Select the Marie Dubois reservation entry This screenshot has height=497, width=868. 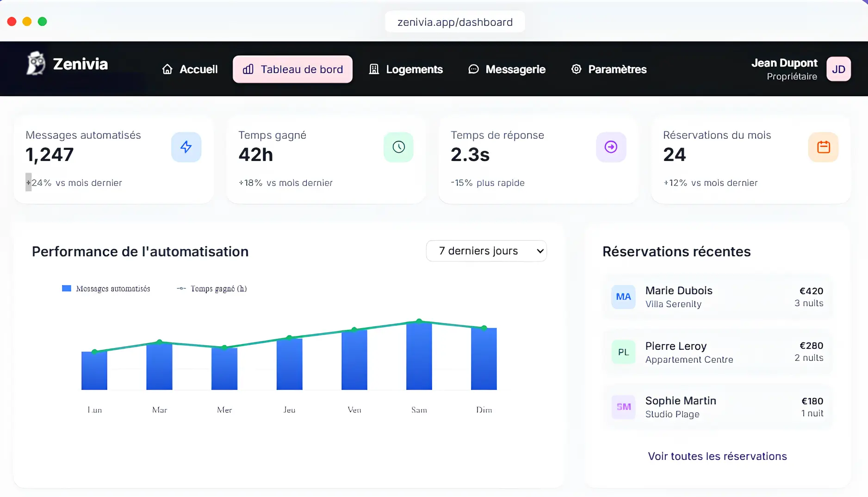point(717,297)
